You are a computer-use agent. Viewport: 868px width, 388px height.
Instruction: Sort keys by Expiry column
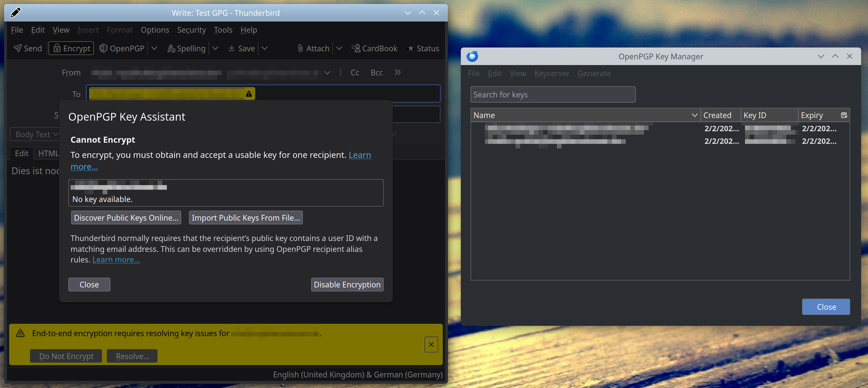pos(818,115)
